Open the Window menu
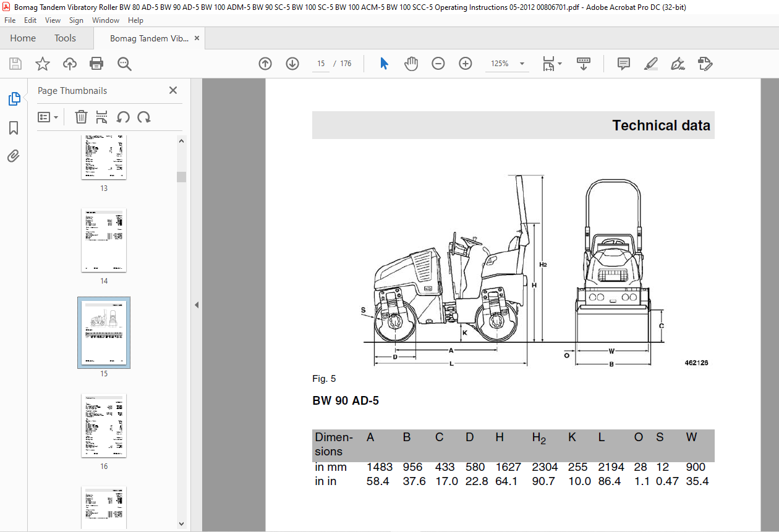 [x=106, y=20]
